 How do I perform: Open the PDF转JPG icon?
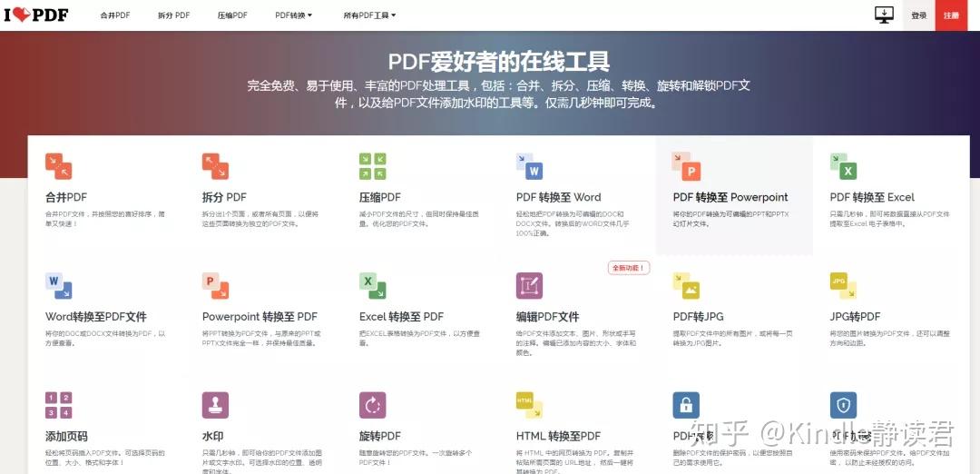click(x=686, y=286)
